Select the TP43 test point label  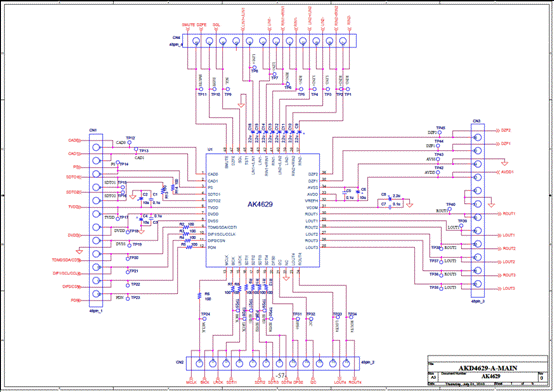[439, 155]
